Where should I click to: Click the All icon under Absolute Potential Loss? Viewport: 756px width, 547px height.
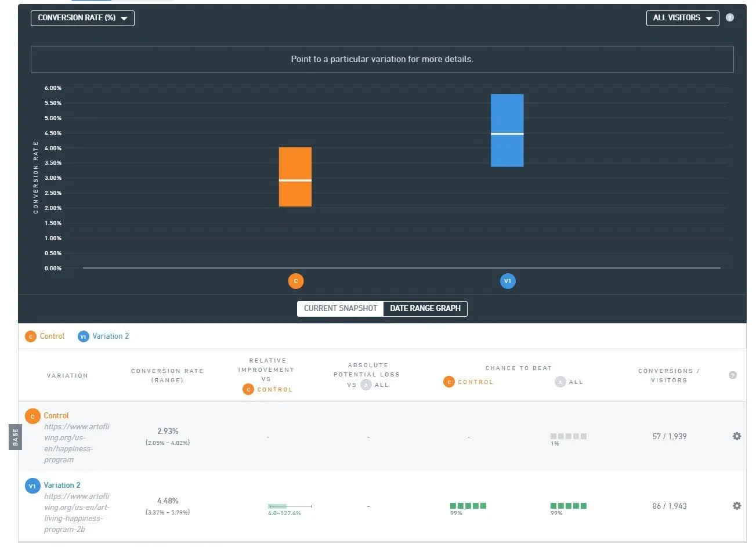coord(366,385)
